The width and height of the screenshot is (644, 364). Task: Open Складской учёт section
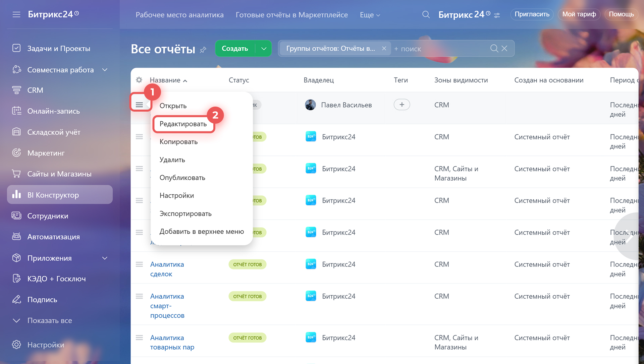(x=54, y=132)
